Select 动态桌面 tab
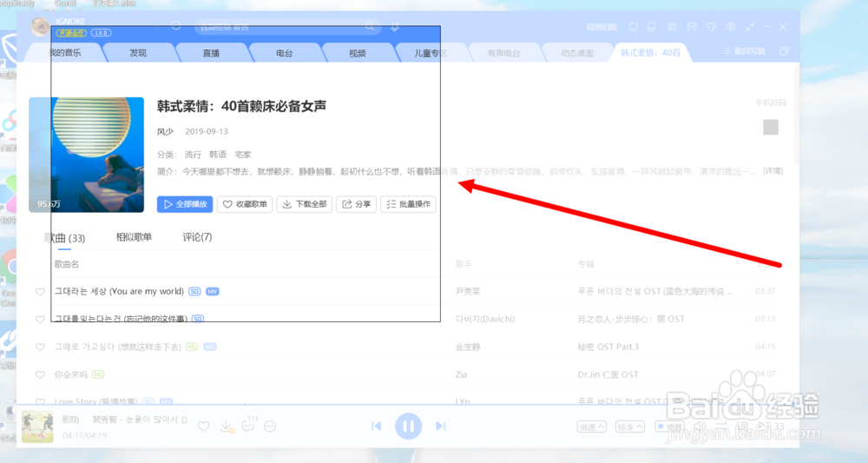This screenshot has height=463, width=868. click(x=577, y=53)
